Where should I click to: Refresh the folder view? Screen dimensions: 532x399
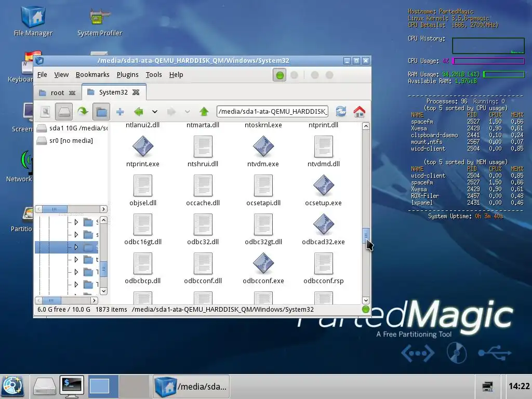click(341, 111)
